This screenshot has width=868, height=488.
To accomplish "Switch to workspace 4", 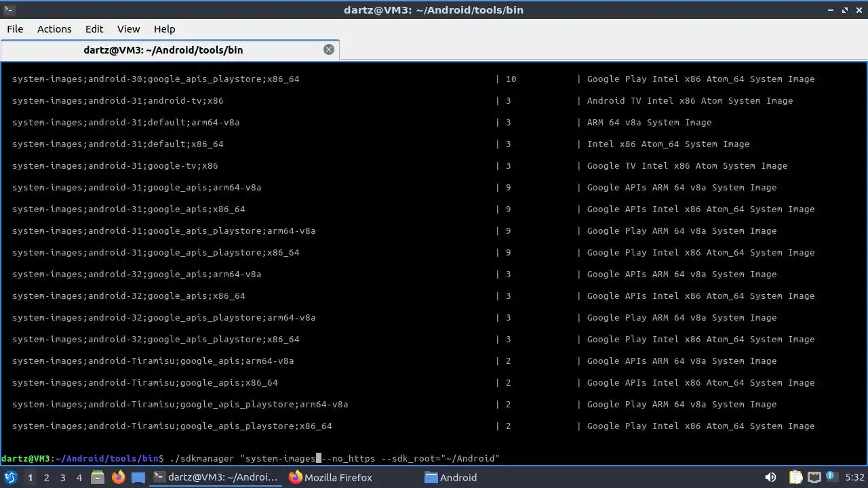I will pos(79,477).
